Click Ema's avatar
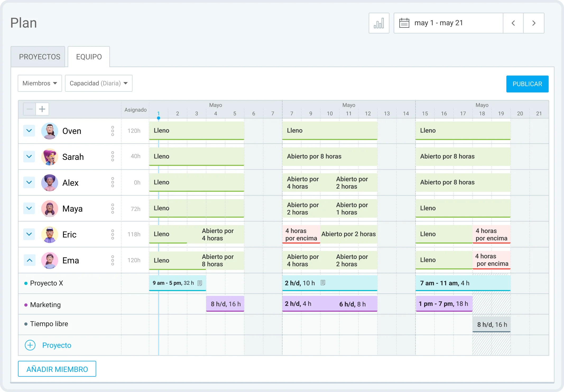Viewport: 564px width, 392px height. coord(50,260)
